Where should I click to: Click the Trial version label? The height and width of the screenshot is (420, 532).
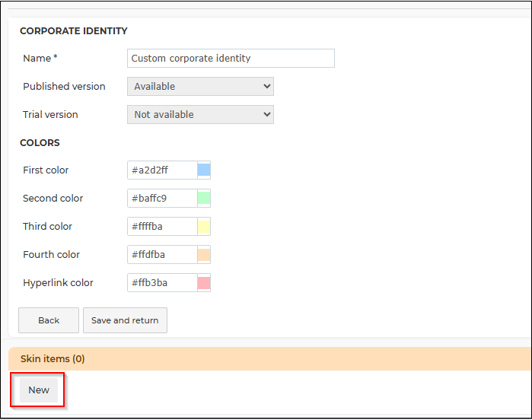(x=50, y=115)
